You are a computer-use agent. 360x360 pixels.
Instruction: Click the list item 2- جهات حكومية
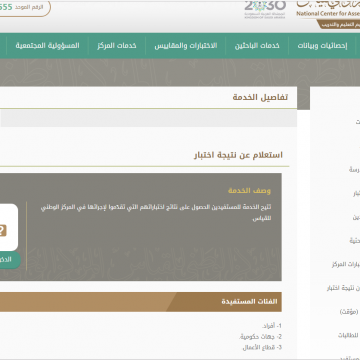point(261,336)
